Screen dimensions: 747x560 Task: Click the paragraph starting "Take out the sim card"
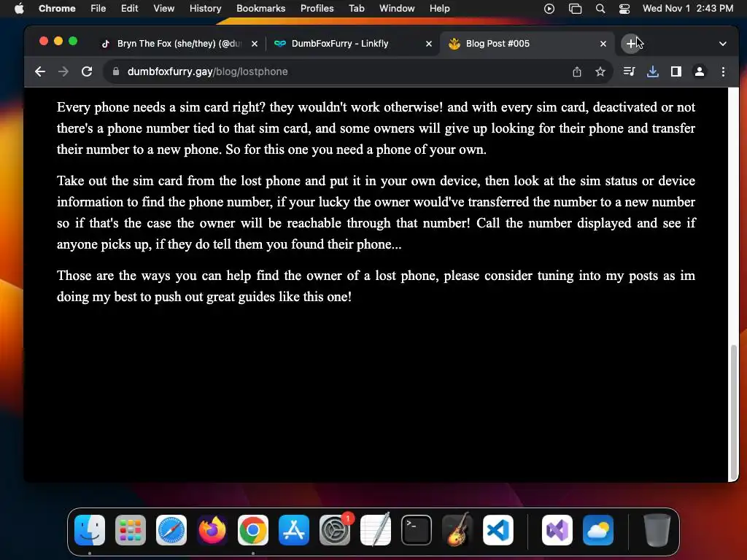point(376,212)
